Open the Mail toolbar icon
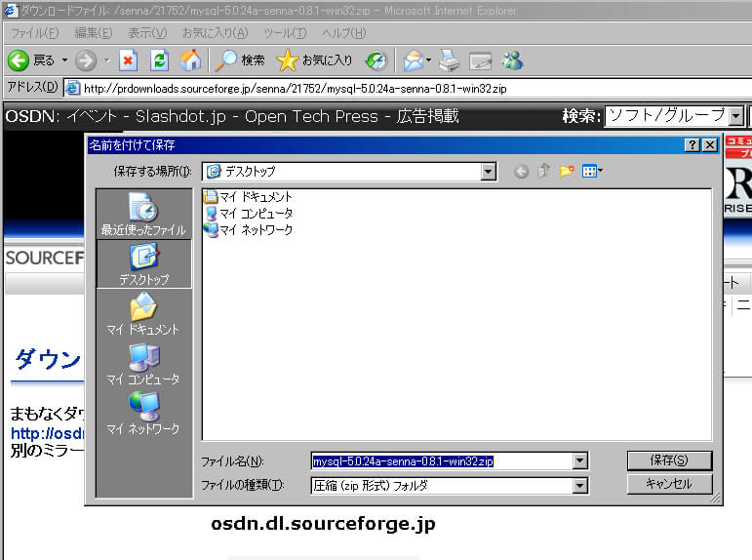752x560 pixels. pos(415,60)
